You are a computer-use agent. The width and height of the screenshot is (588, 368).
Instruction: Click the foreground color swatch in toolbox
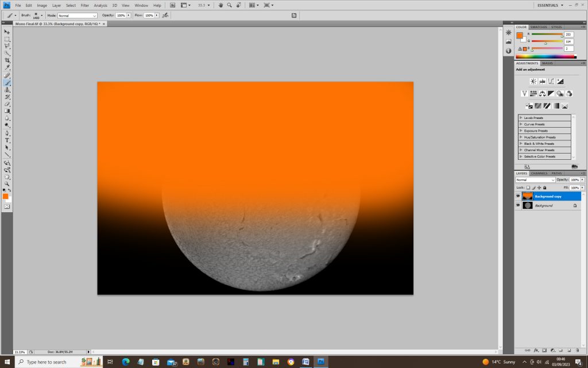click(5, 197)
